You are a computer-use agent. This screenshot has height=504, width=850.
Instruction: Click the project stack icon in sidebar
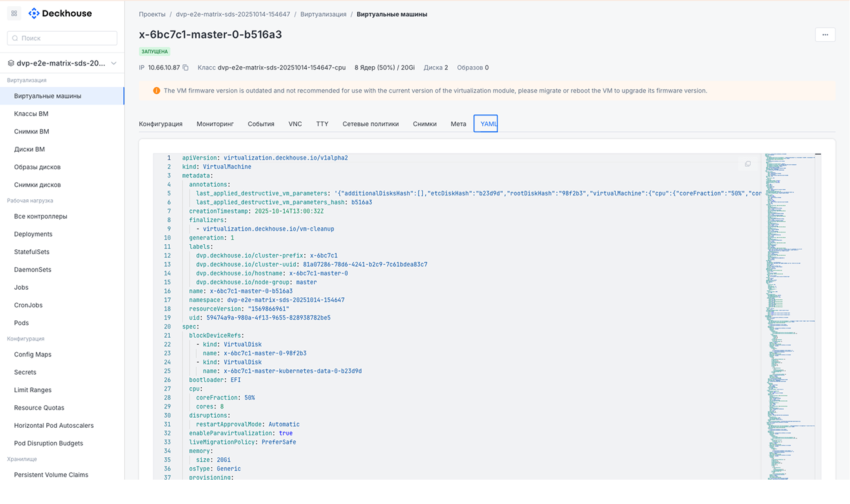coord(11,63)
